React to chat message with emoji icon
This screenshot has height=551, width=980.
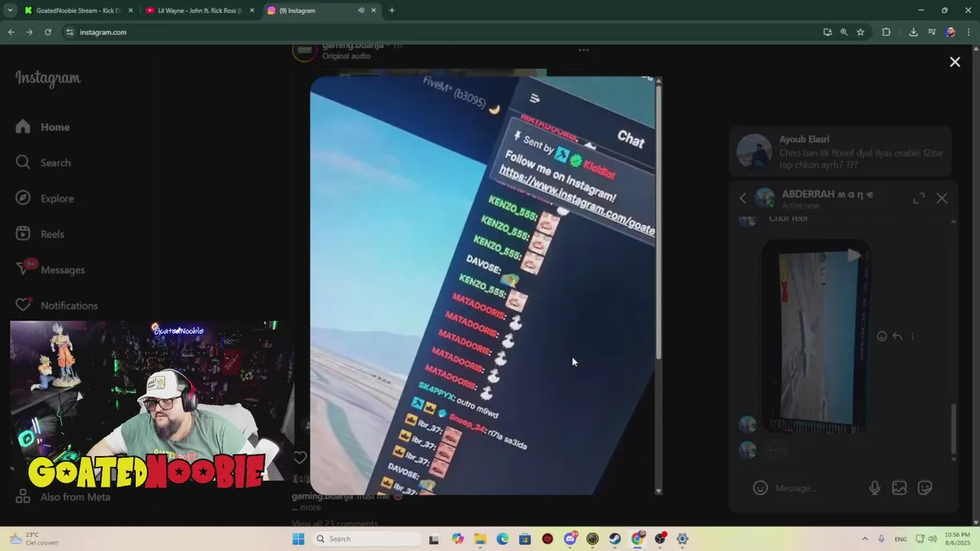[882, 336]
